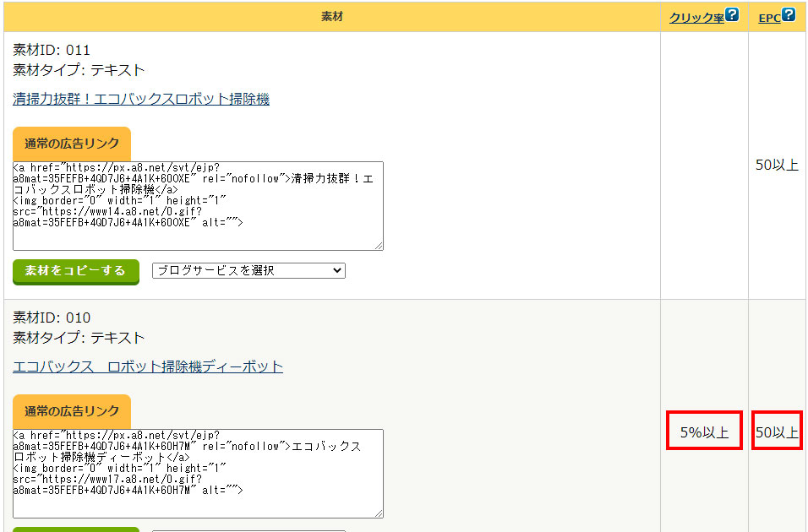808x532 pixels.
Task: Open the 清掃力抜群！エコバックスロボット掃除機 text link
Action: (x=141, y=99)
